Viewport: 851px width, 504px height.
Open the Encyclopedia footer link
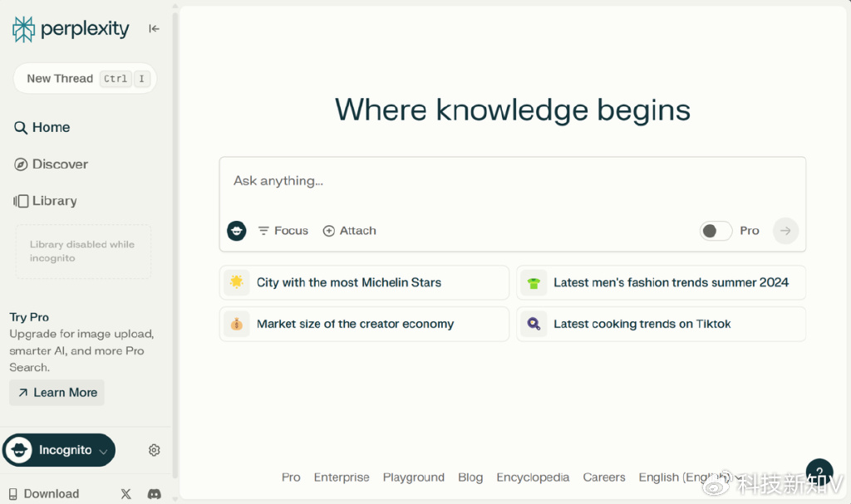tap(533, 477)
